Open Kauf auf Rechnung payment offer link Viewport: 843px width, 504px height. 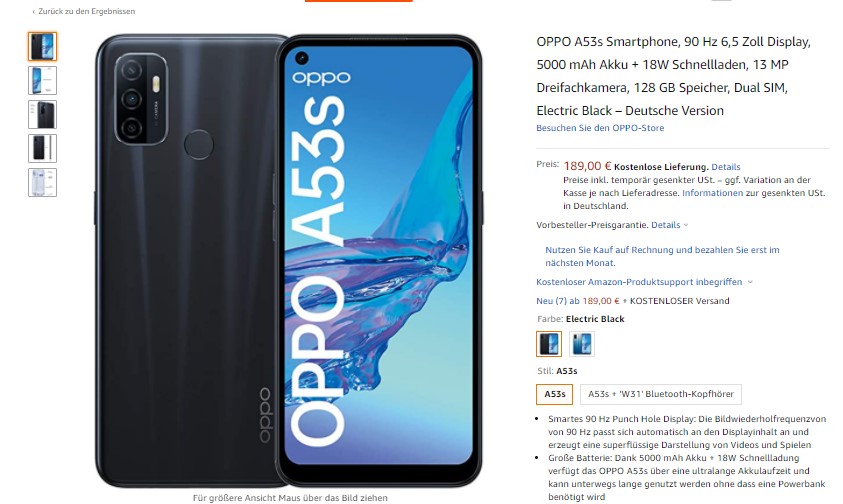[x=662, y=256]
